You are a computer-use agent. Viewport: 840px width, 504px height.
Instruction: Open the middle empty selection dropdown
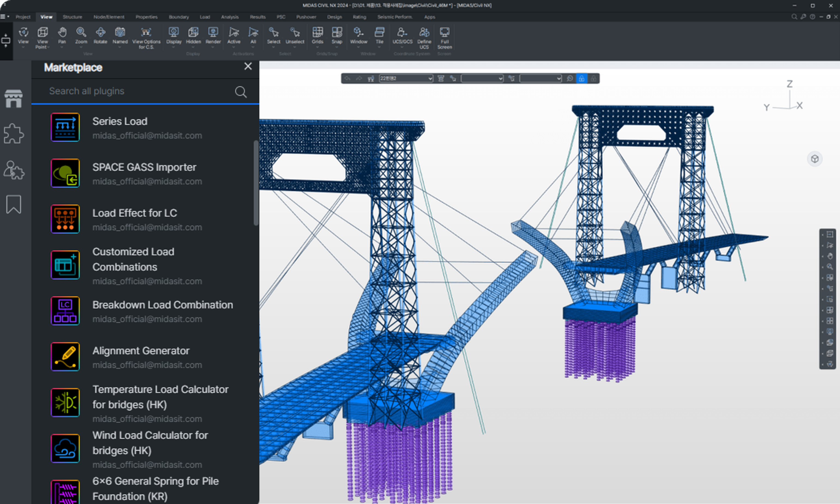482,78
